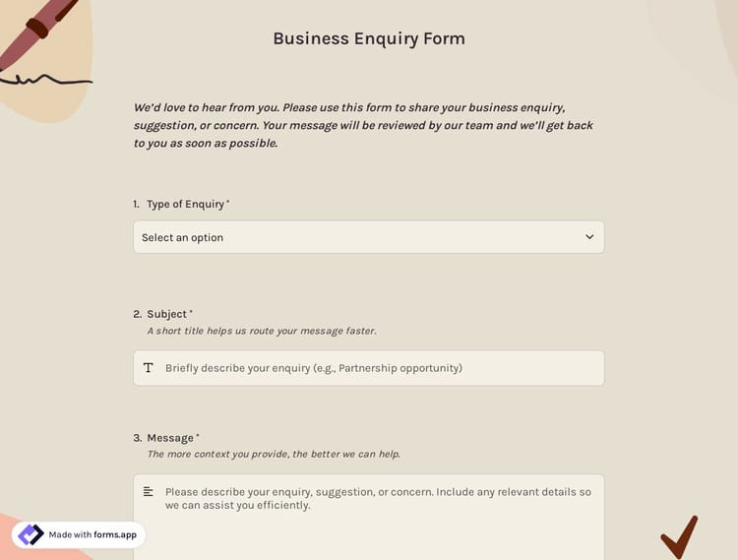Click the paragraph lines icon in Message box
738x560 pixels.
tap(149, 491)
